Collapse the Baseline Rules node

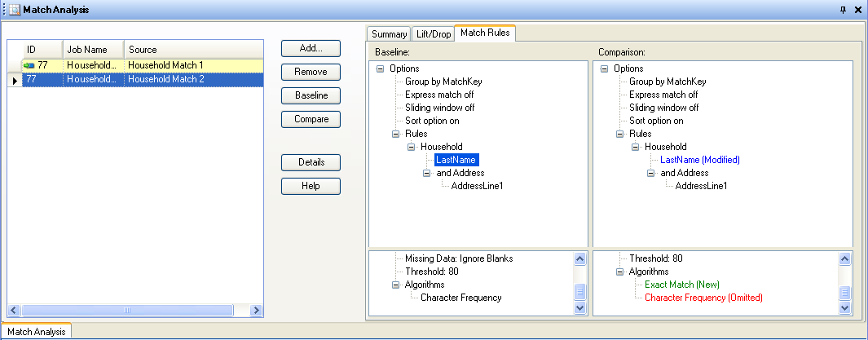[396, 134]
